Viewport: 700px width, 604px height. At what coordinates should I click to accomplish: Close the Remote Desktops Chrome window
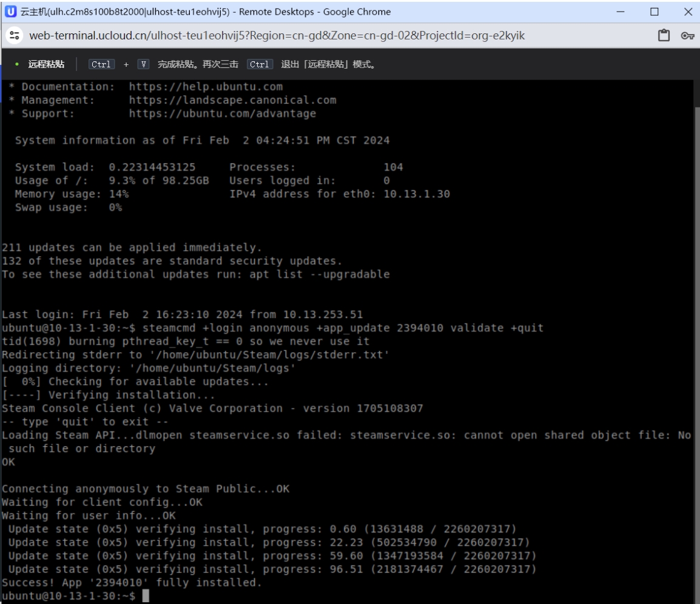[x=688, y=12]
